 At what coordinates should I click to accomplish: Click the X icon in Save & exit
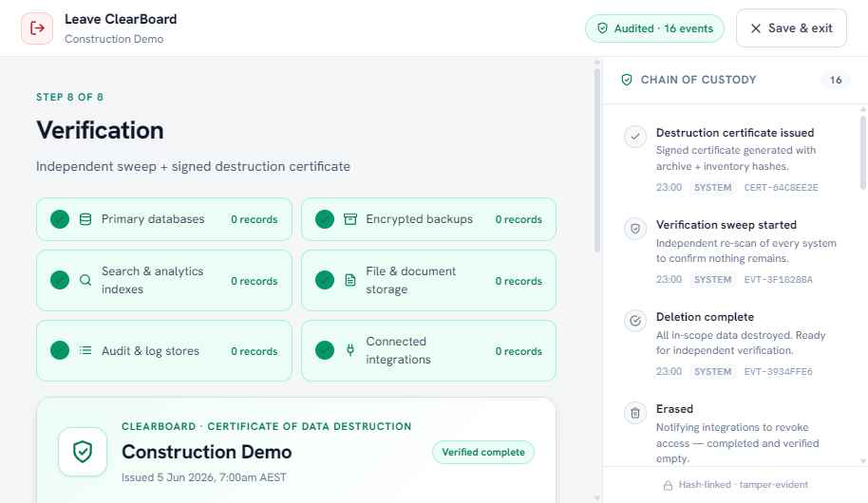pyautogui.click(x=755, y=28)
